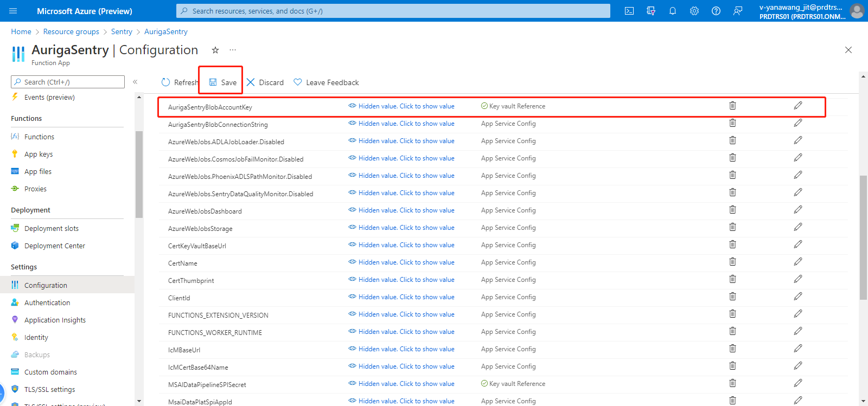Open Events (preview) in the sidebar

(x=49, y=98)
